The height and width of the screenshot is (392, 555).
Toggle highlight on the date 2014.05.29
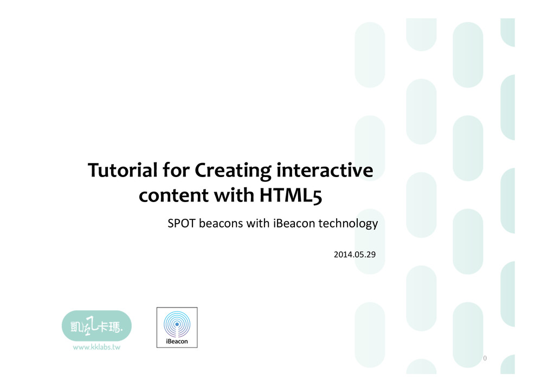click(354, 254)
